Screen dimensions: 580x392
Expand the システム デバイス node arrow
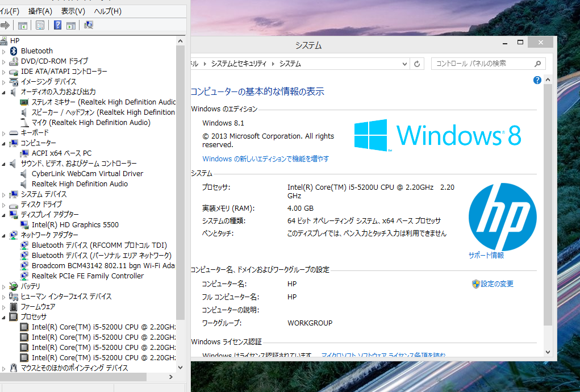(x=4, y=194)
